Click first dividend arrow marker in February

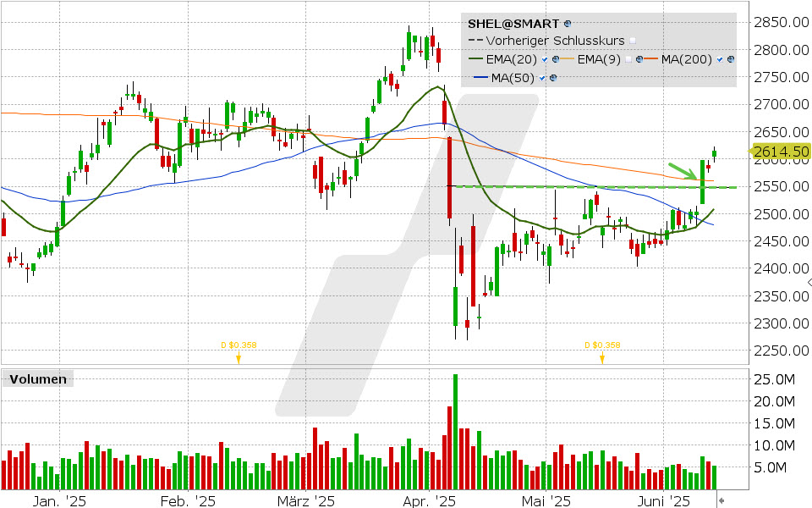239,358
